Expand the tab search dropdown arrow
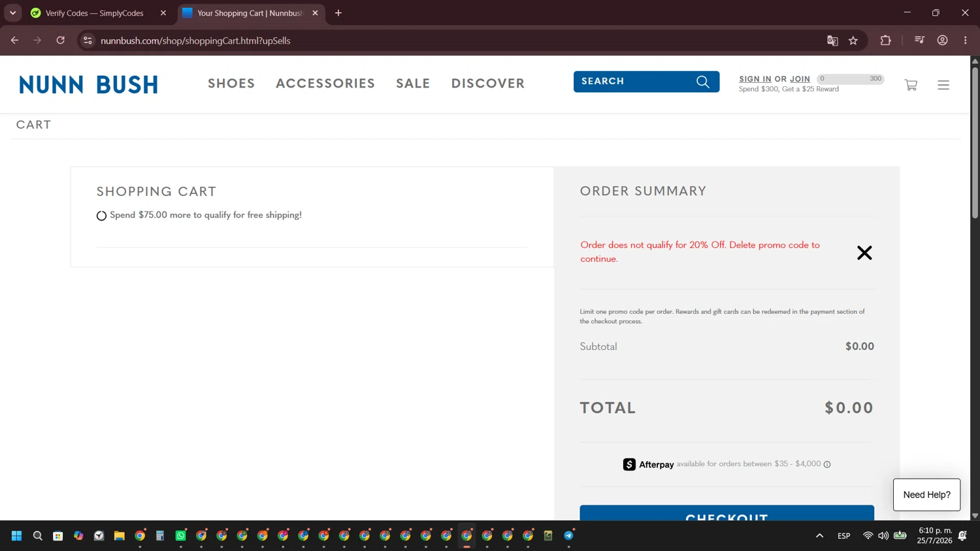This screenshot has width=980, height=551. 12,13
